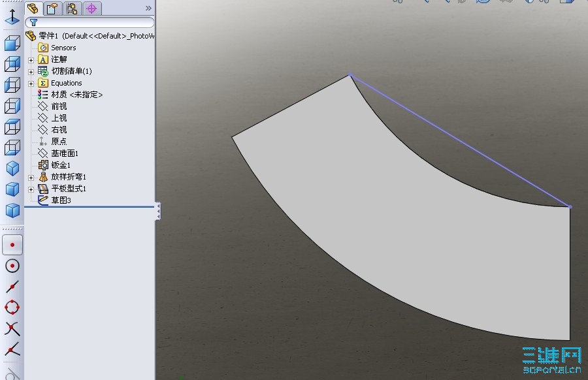Image resolution: width=588 pixels, height=380 pixels.
Task: Click the tree filter input field
Action: point(90,22)
